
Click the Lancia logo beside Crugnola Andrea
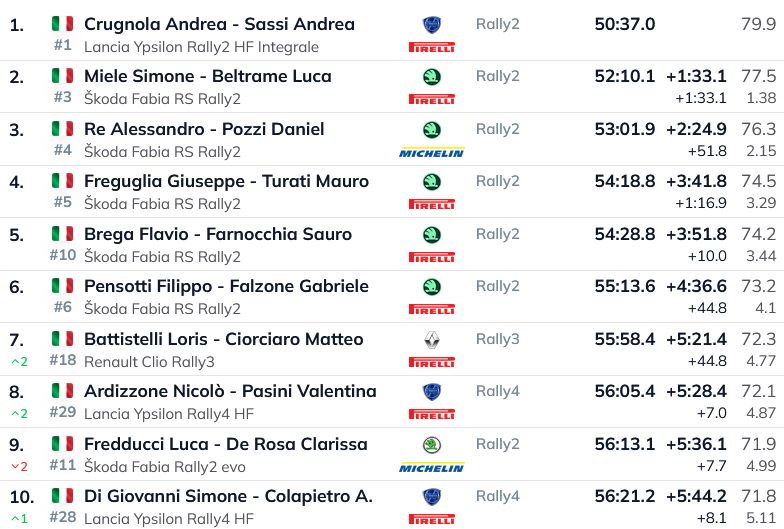tap(431, 24)
